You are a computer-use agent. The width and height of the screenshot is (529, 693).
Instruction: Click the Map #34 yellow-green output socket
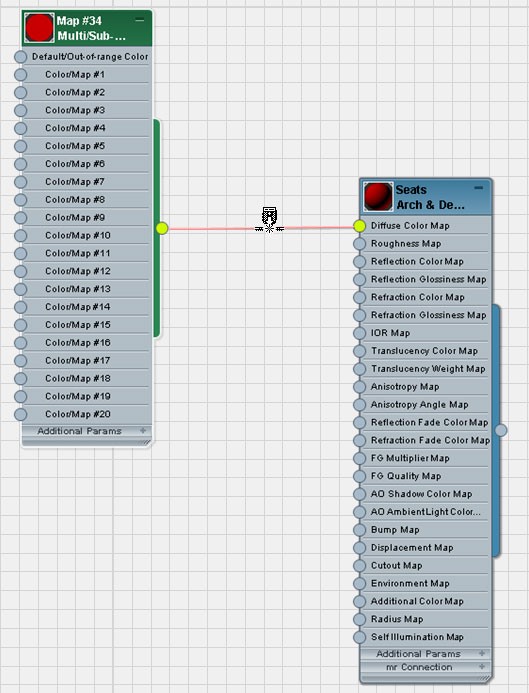pos(162,228)
